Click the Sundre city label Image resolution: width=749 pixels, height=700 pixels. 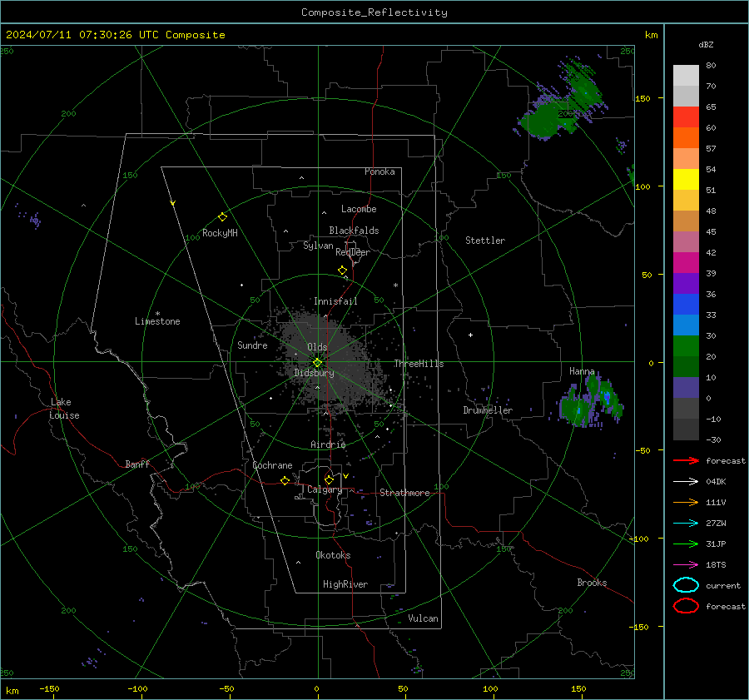[252, 345]
